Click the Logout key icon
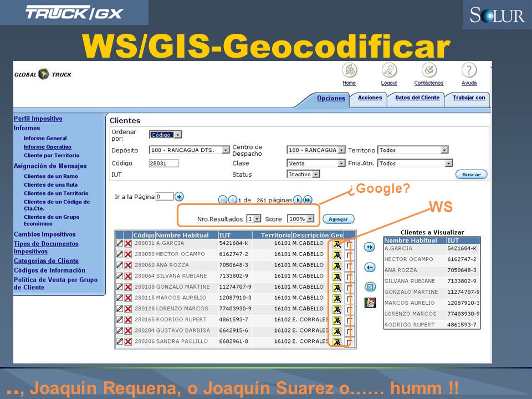532x399 pixels. coord(389,70)
